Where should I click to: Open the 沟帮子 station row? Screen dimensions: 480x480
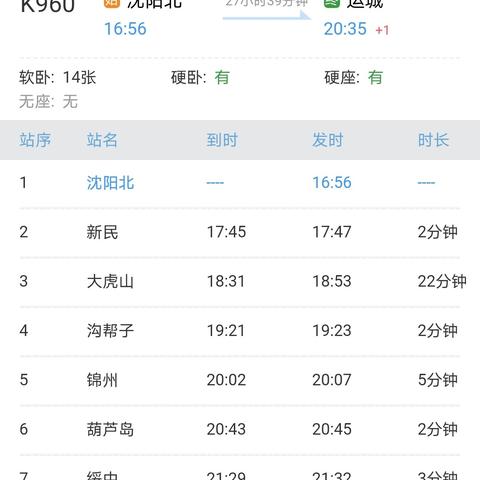pos(240,331)
